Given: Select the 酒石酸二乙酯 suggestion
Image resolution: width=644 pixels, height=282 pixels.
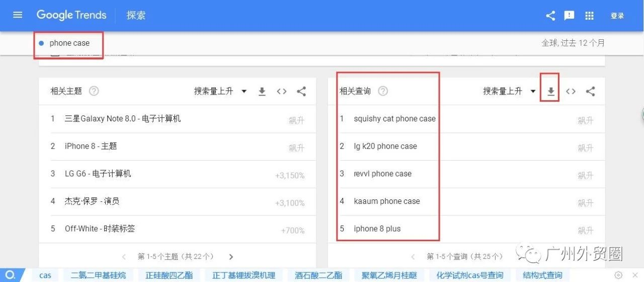Looking at the screenshot, I should click(318, 275).
